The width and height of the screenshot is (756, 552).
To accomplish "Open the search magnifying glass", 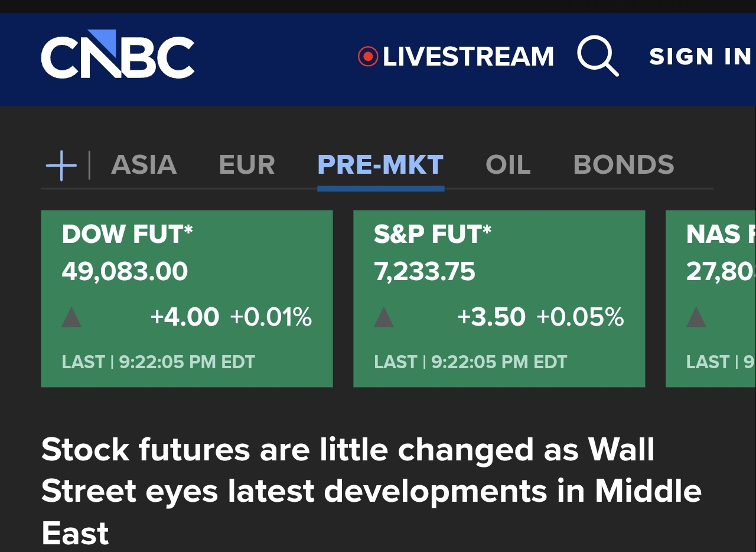I will (598, 56).
